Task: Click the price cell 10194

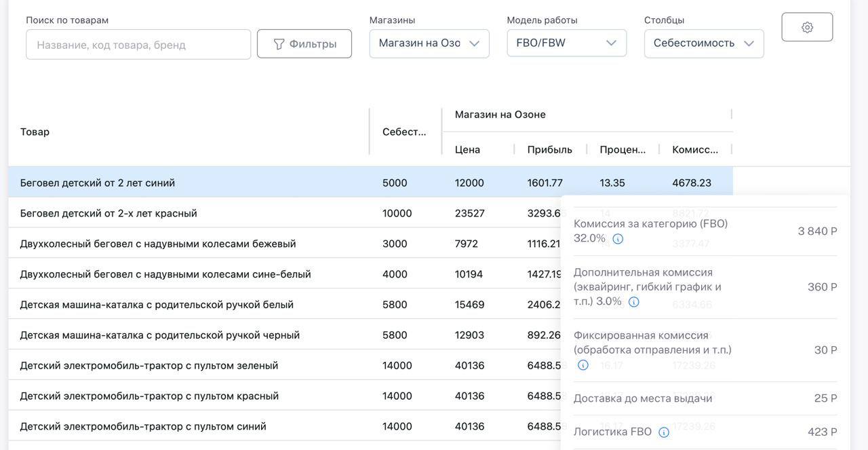Action: click(469, 274)
